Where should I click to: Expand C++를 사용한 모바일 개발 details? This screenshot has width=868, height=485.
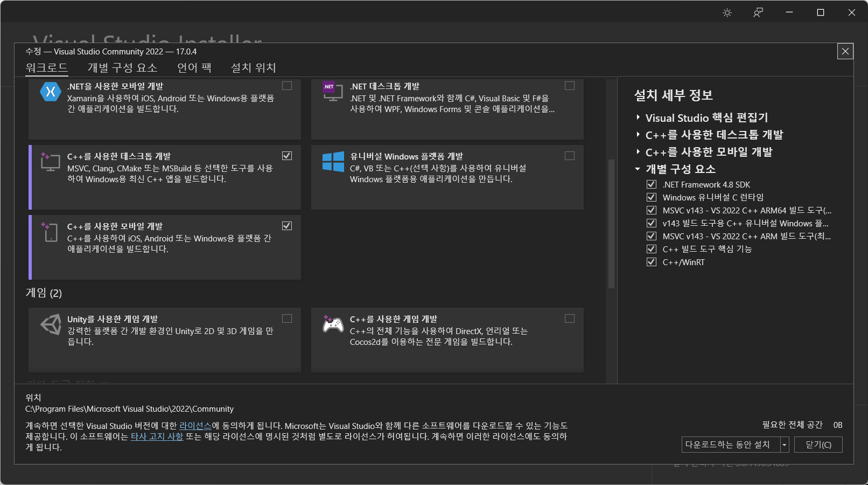[638, 152]
